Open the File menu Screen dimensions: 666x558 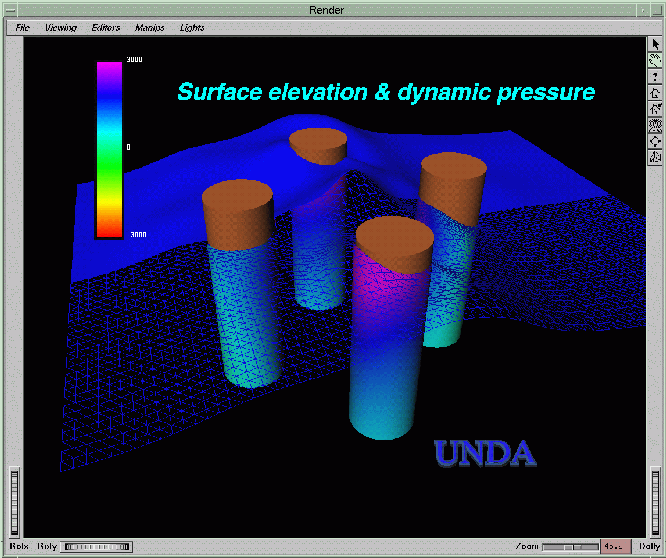pos(22,27)
